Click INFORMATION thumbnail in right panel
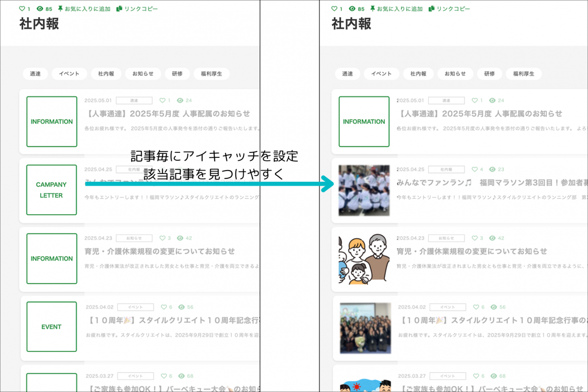Image resolution: width=588 pixels, height=392 pixels. (364, 122)
